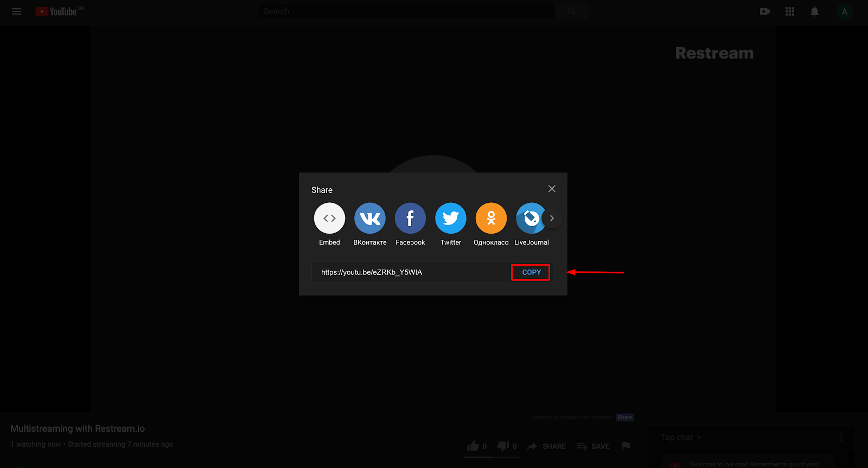
Task: Click the Multistreaming with Restream.io title
Action: click(x=78, y=428)
